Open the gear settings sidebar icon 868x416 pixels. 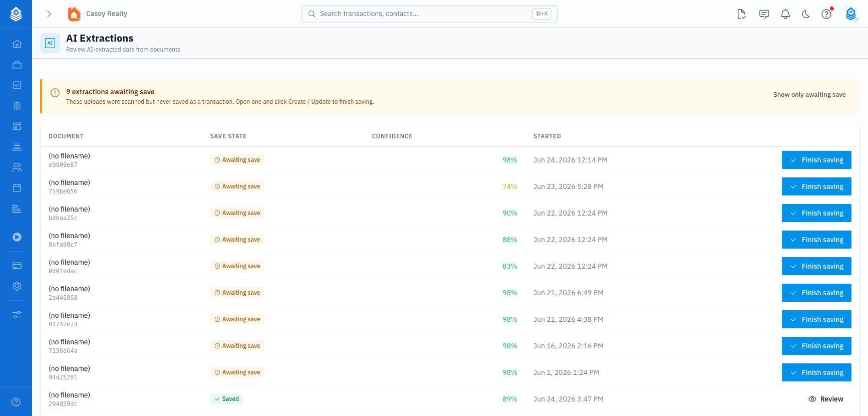click(17, 286)
